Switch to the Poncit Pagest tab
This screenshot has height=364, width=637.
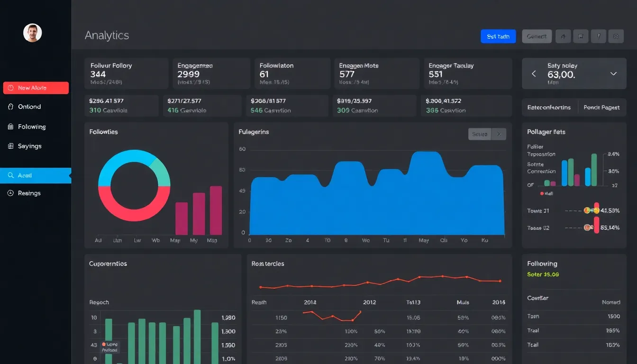601,108
